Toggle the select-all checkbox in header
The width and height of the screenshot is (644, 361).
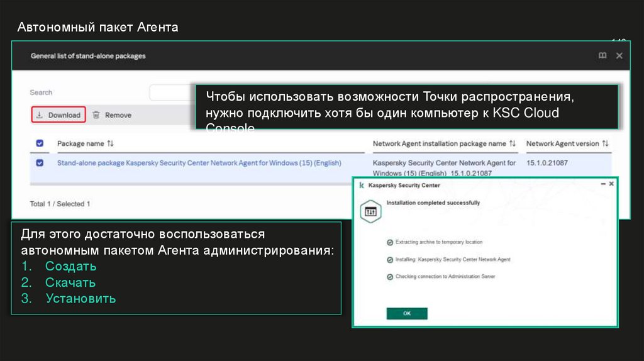(40, 143)
